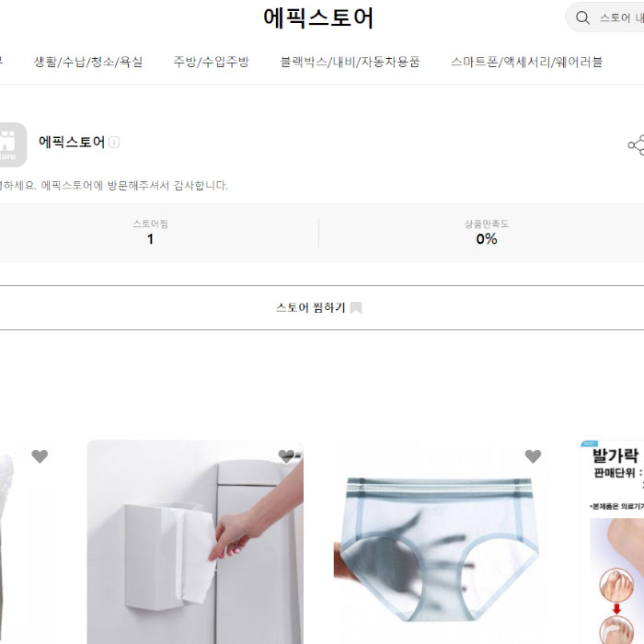Viewport: 644px width, 644px height.
Task: Click the 스토어찜 count of 1
Action: (150, 238)
